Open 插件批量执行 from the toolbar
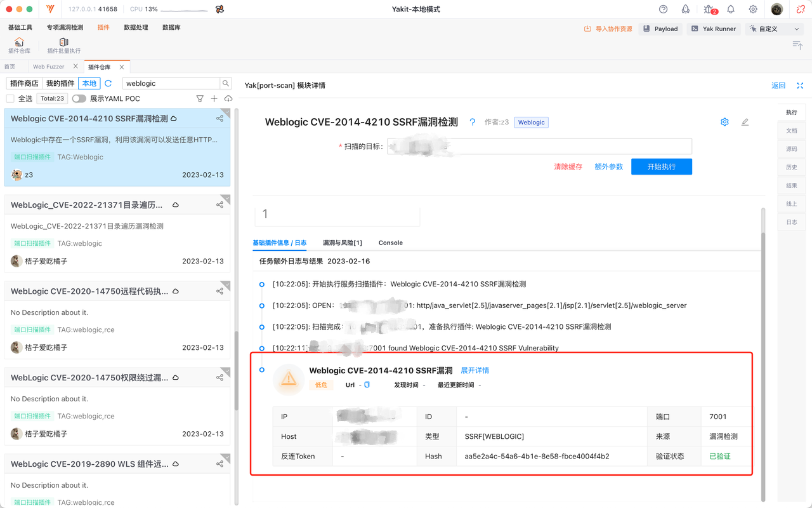 click(64, 46)
